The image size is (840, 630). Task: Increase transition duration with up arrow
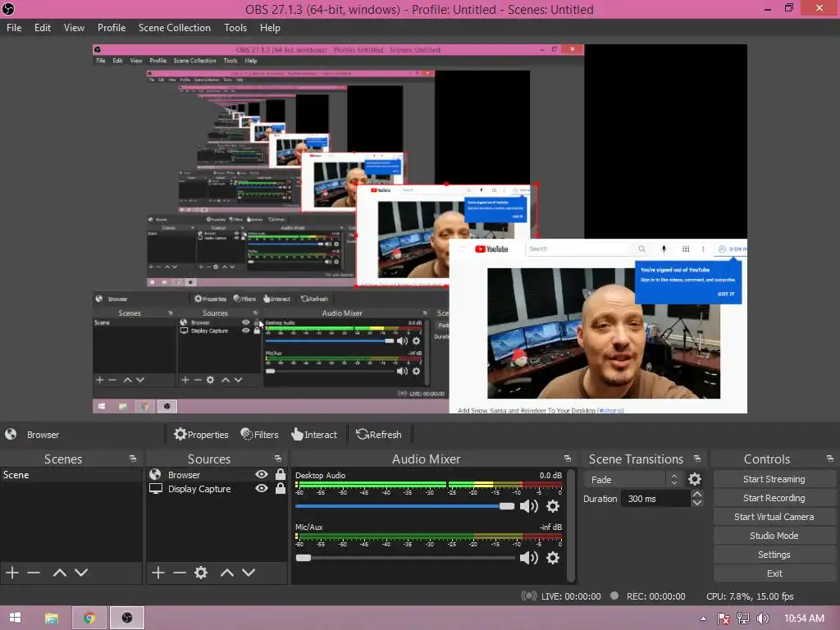click(697, 495)
